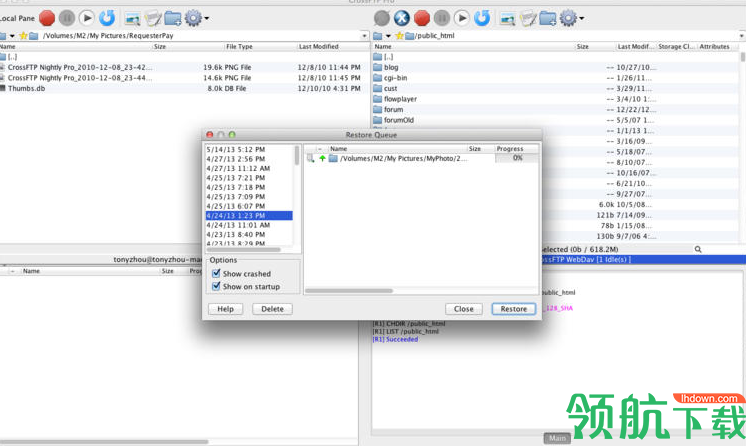Click the queue table horizontal scrollbar
This screenshot has width=746, height=446.
(x=350, y=290)
